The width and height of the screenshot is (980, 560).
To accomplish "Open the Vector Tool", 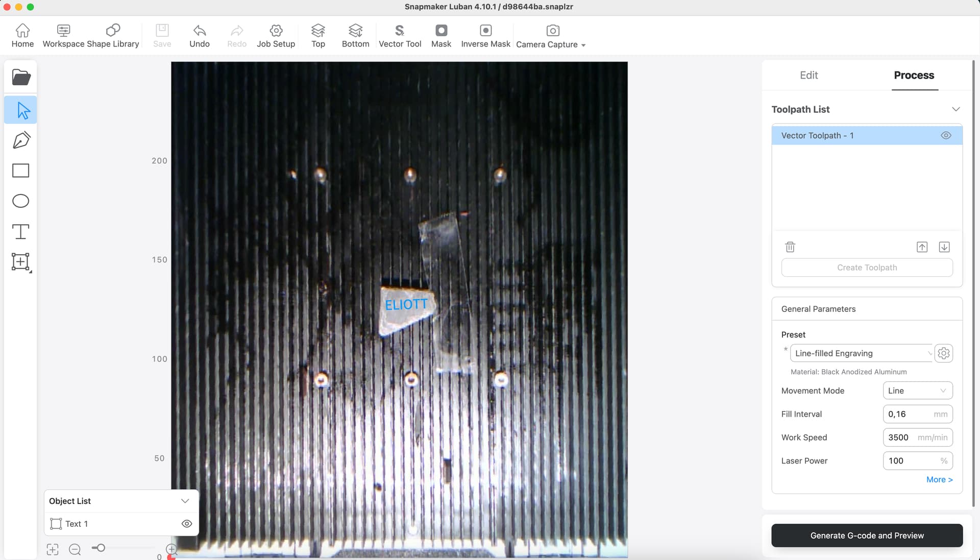I will (400, 36).
